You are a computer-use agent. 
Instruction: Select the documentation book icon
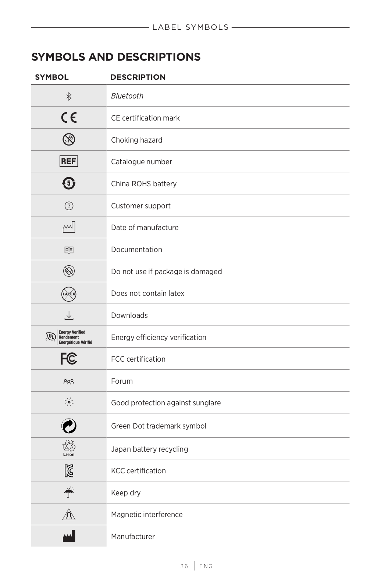click(x=69, y=250)
